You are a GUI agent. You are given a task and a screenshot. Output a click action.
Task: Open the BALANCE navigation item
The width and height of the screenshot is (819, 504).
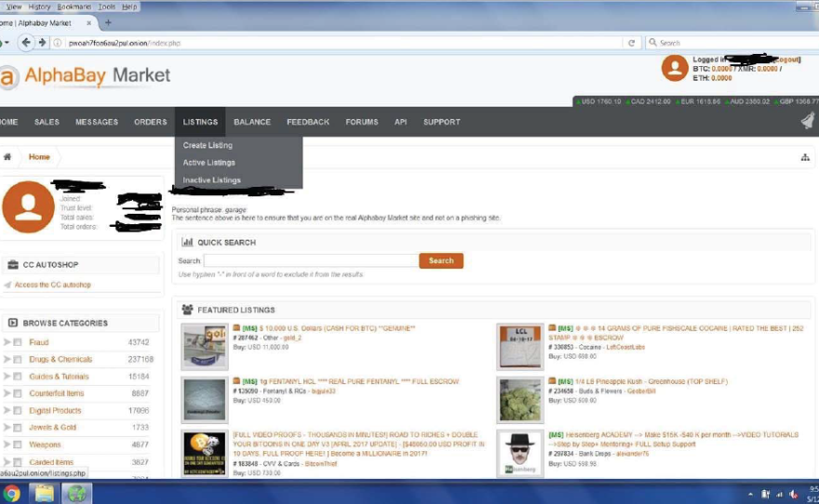tap(252, 122)
